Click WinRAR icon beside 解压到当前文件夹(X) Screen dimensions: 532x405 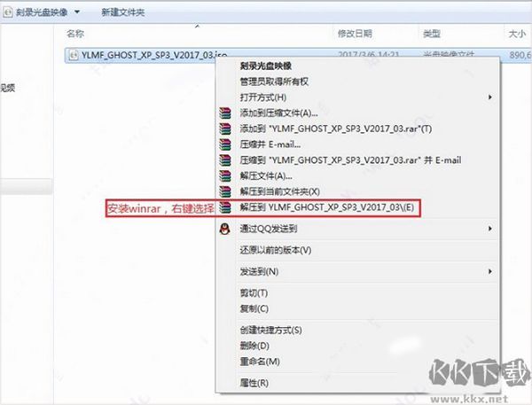coord(225,191)
